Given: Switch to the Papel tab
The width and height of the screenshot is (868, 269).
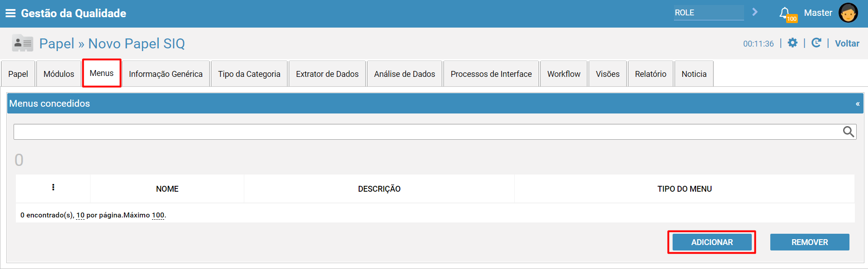Looking at the screenshot, I should [x=18, y=74].
